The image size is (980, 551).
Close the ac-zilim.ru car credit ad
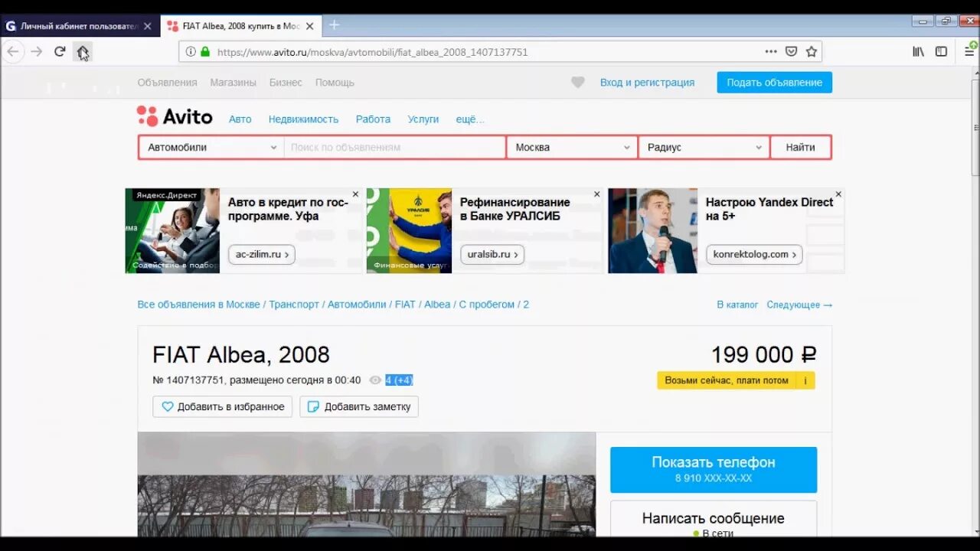click(355, 194)
